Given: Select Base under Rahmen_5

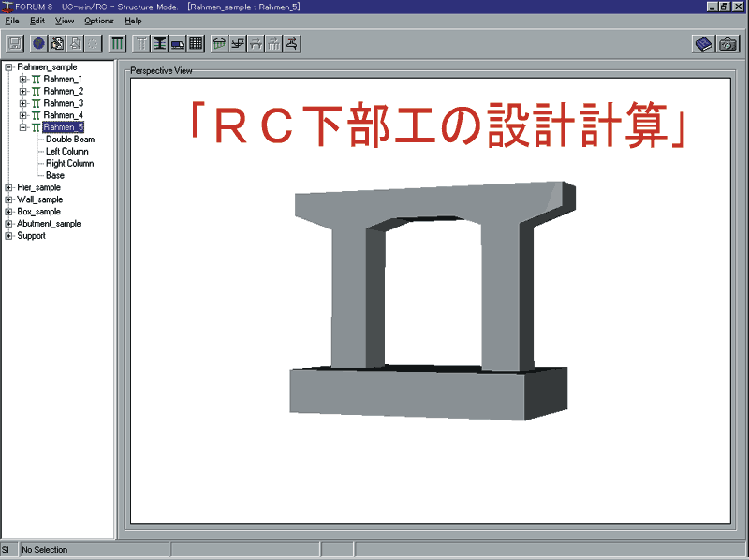Looking at the screenshot, I should [x=55, y=175].
